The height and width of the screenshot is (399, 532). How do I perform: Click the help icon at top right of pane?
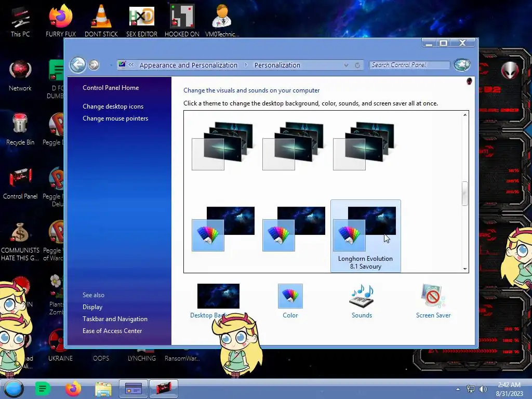(x=469, y=81)
